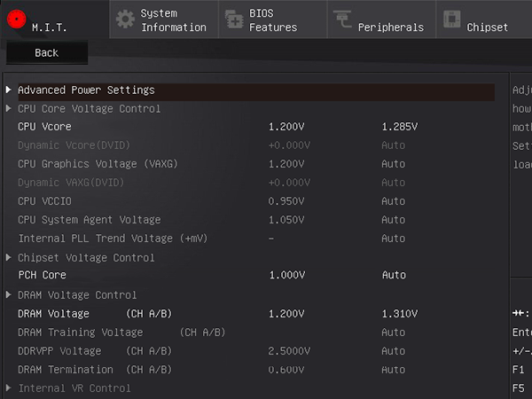Switch to the System Information tab
532x399 pixels.
click(173, 20)
